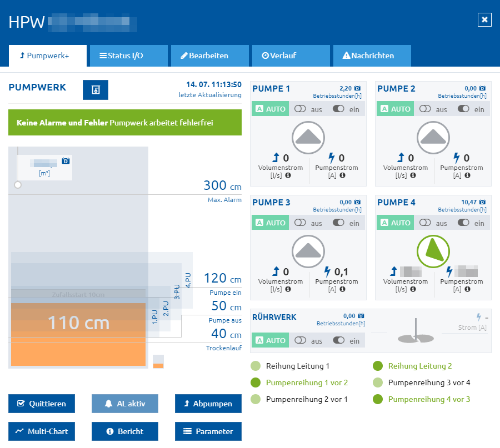500x448 pixels.
Task: Open the Multi-Chart view
Action: 42,431
